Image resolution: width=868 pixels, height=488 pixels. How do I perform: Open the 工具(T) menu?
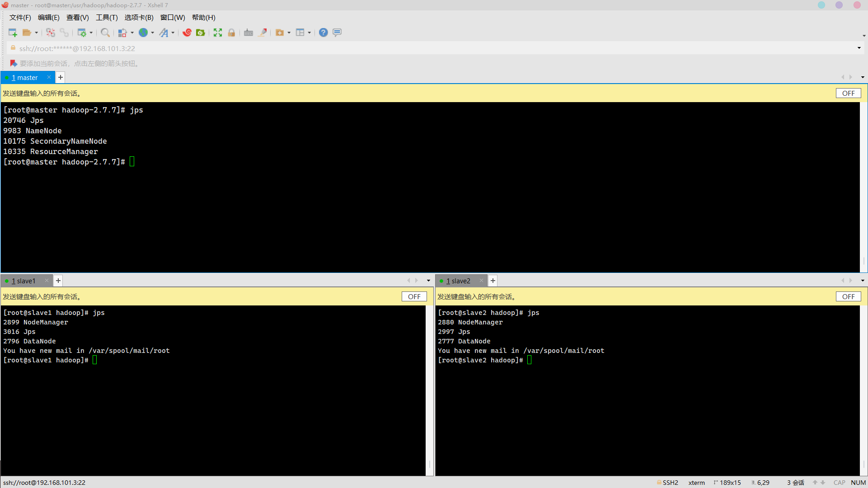pyautogui.click(x=107, y=18)
